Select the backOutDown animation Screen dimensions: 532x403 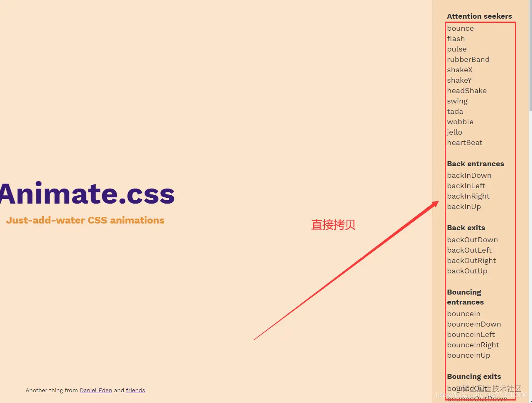pos(472,240)
